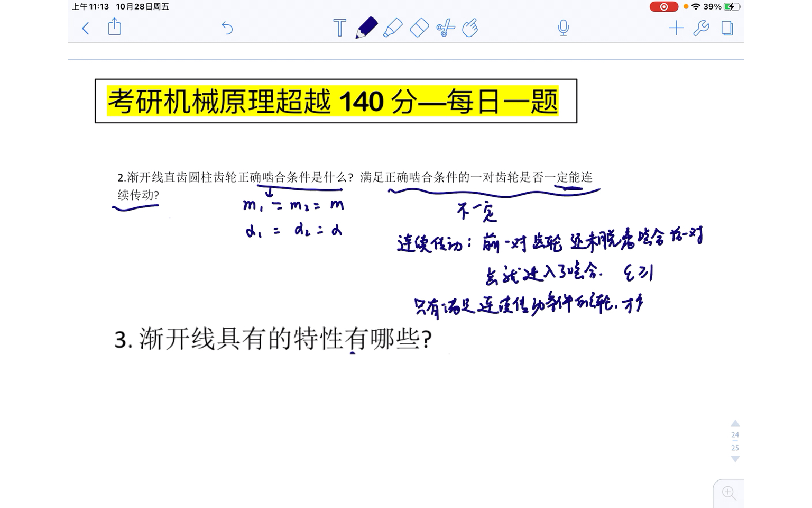
Task: Tap question 2 text about 渐开线直齿圆柱齿轮
Action: pyautogui.click(x=355, y=186)
